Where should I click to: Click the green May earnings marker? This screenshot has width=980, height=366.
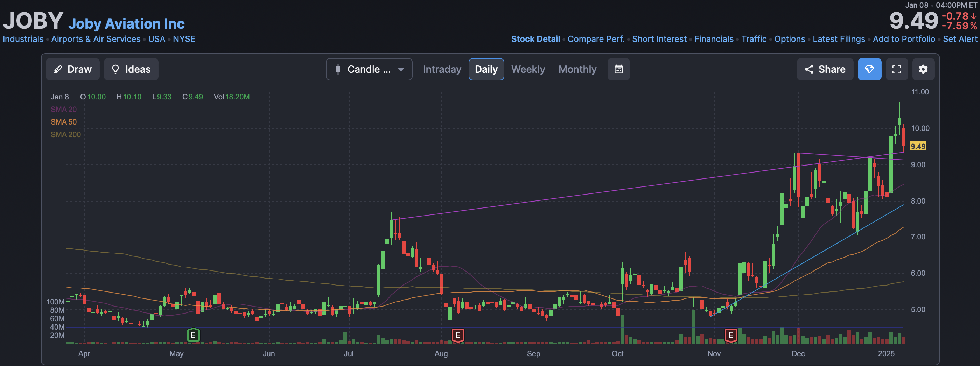click(193, 335)
